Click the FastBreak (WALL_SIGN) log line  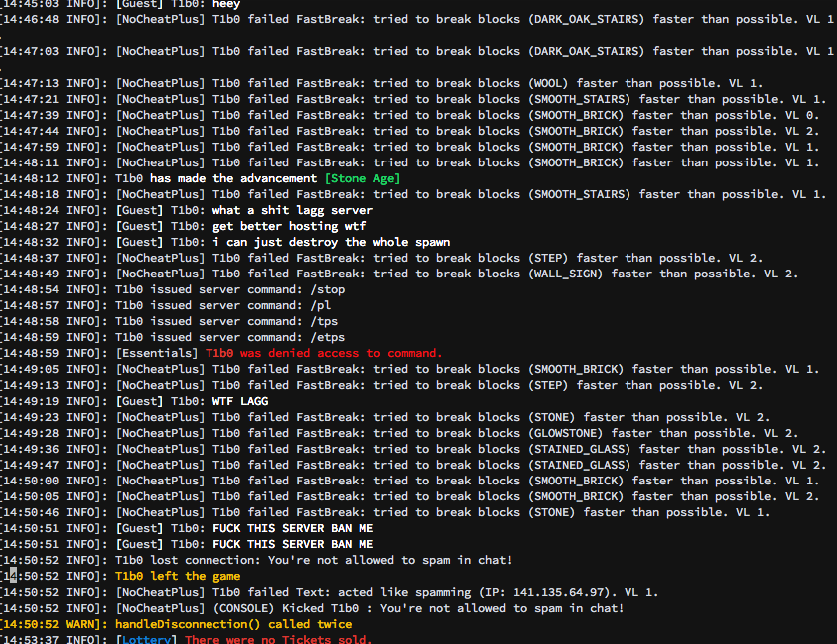click(x=399, y=274)
